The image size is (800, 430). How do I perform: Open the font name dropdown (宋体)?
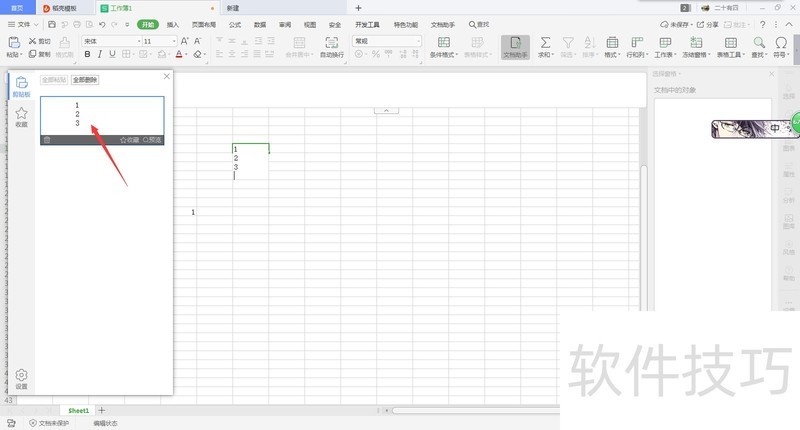(139, 41)
